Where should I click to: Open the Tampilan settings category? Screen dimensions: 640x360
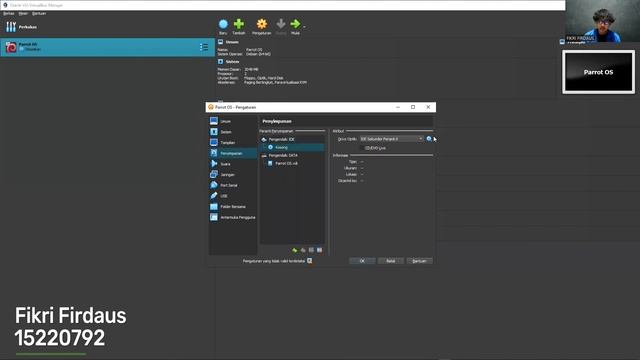233,142
